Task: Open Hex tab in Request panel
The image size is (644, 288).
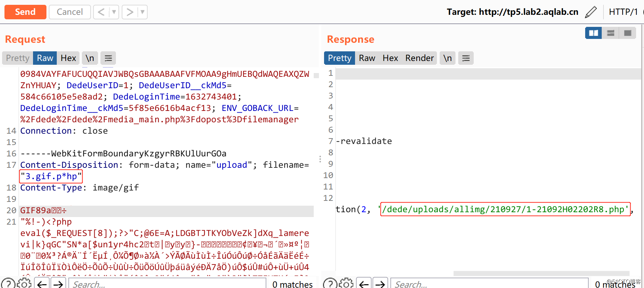Action: point(68,58)
